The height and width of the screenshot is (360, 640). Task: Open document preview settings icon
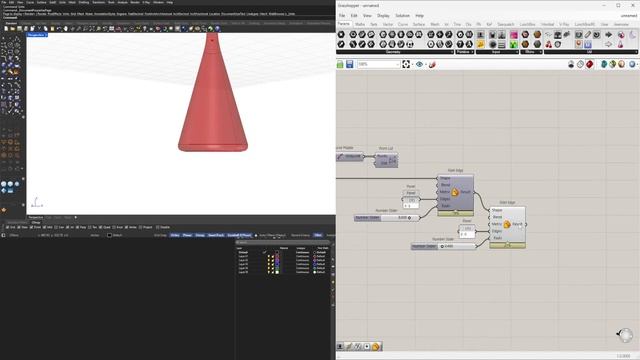(613, 64)
